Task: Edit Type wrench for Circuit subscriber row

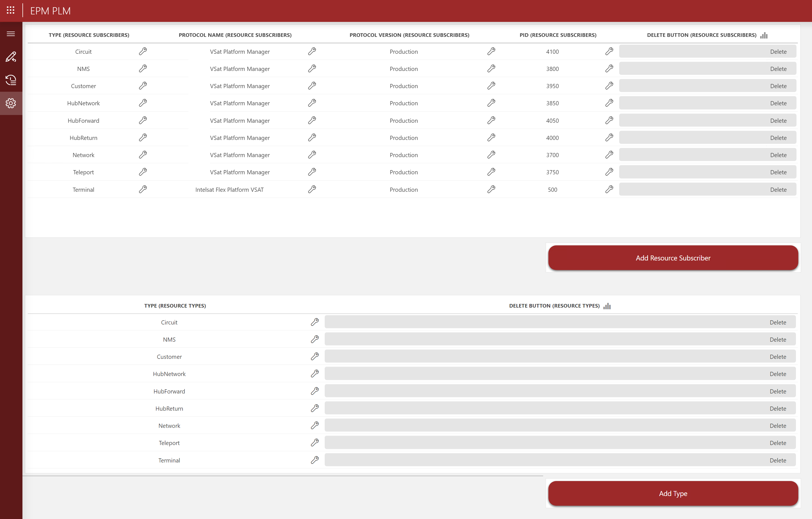Action: (143, 51)
